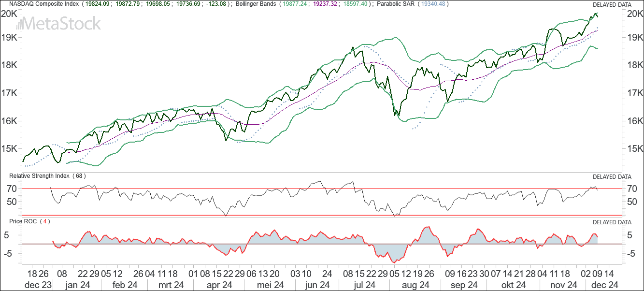
Task: Click the 15K label on the right price axis
Action: tap(634, 149)
